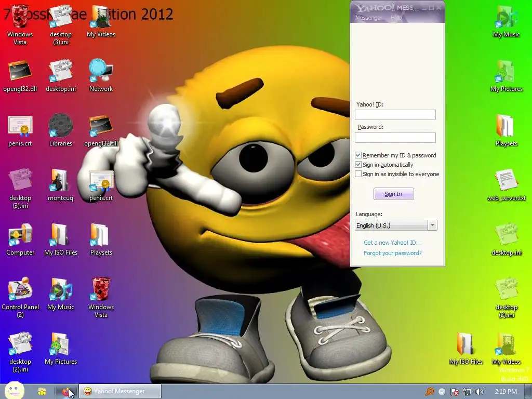Screen dimensions: 532x399
Task: Open Control Panel (2) desktop icon
Action: [20, 298]
